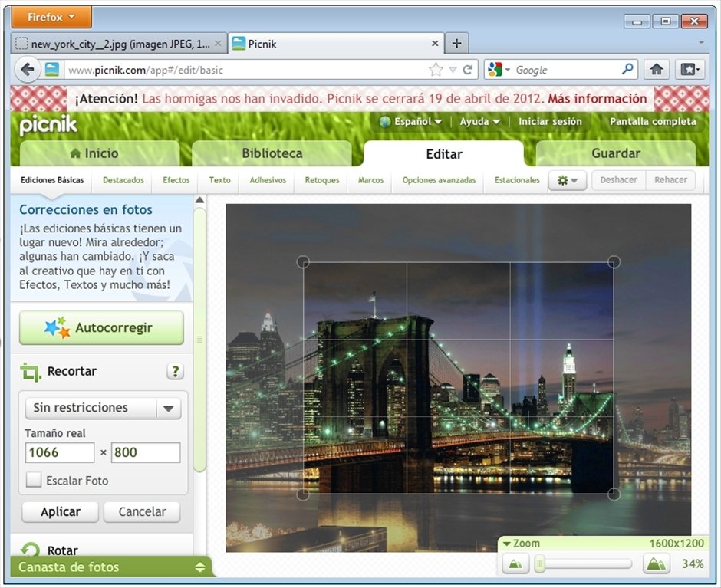The image size is (721, 588).
Task: Open the bookmarks menu star button
Action: (x=690, y=70)
